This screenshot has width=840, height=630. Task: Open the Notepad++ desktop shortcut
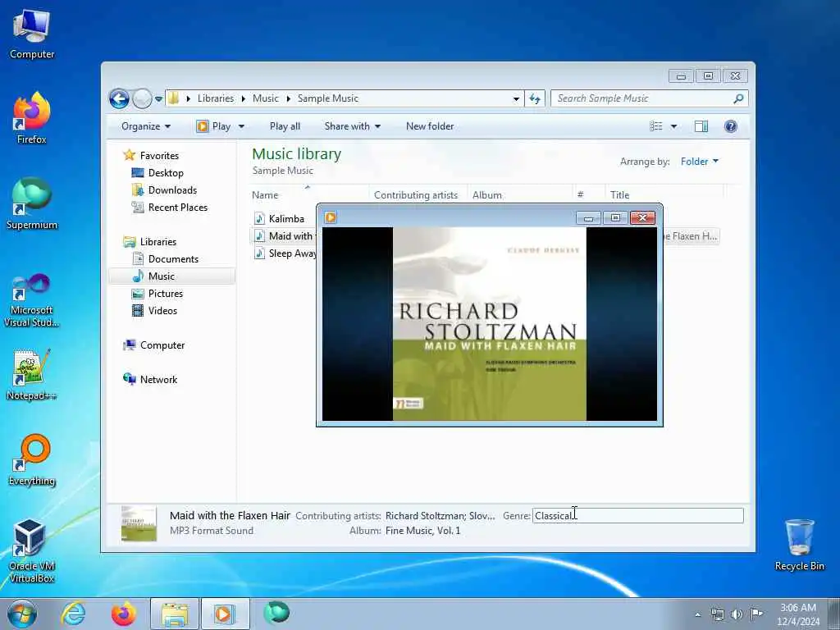32,374
